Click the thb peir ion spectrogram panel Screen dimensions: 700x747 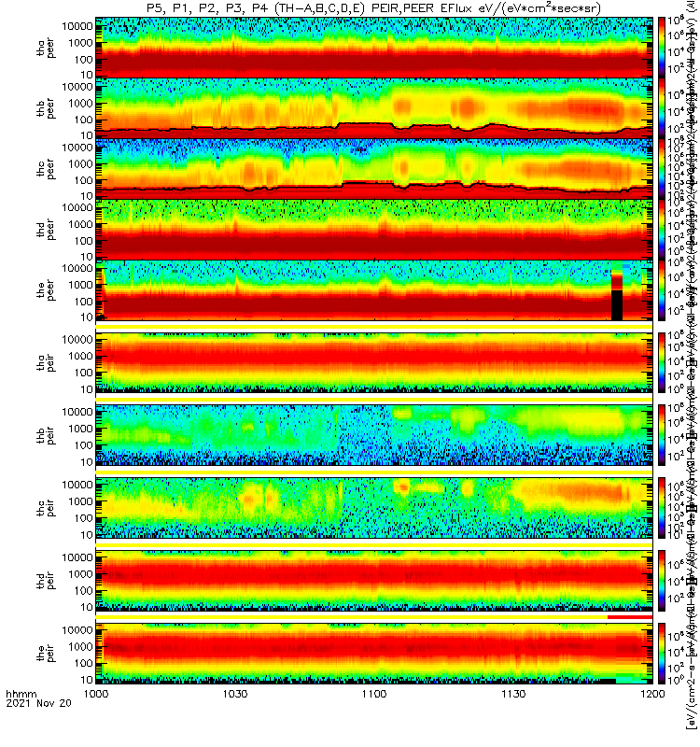374,435
